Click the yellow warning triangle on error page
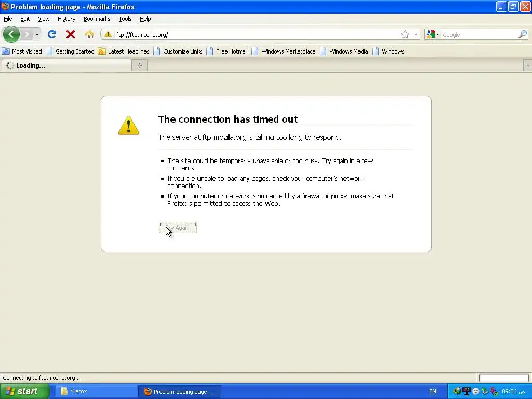The width and height of the screenshot is (532, 399). pos(129,125)
